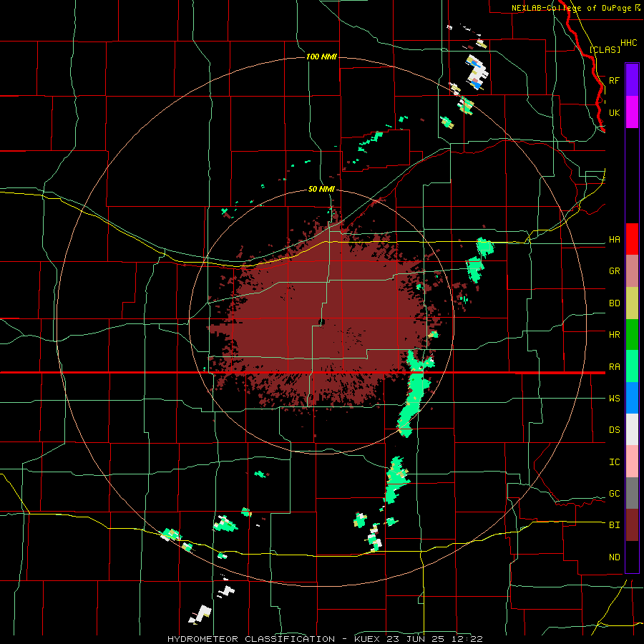Click the DS legend label

point(614,430)
